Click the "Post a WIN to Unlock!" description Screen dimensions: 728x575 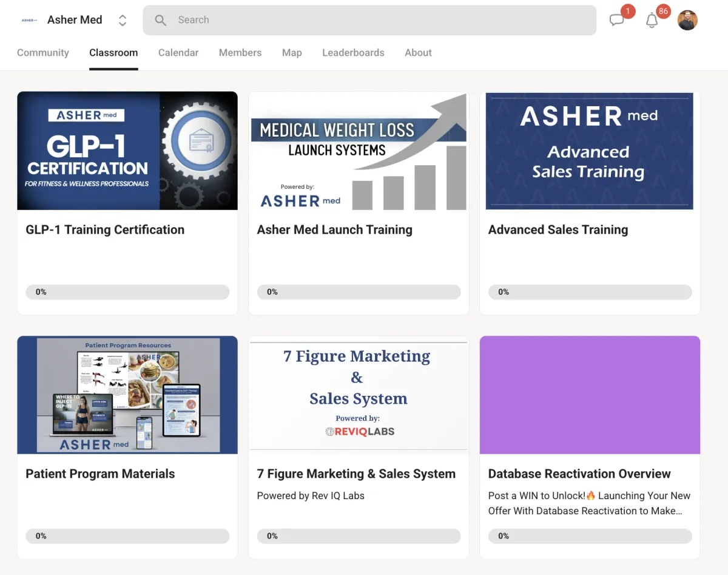590,503
